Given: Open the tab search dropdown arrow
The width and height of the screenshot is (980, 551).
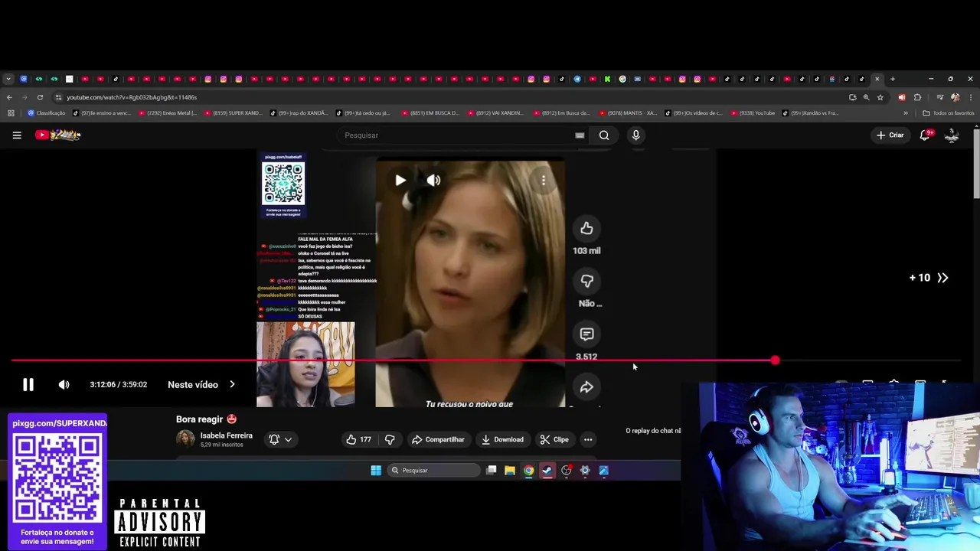Looking at the screenshot, I should click(8, 79).
